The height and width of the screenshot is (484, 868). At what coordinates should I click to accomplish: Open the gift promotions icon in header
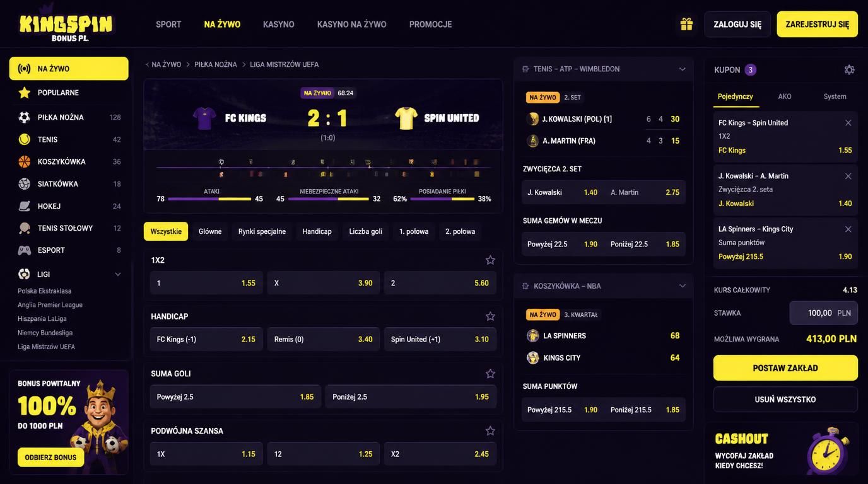point(686,24)
